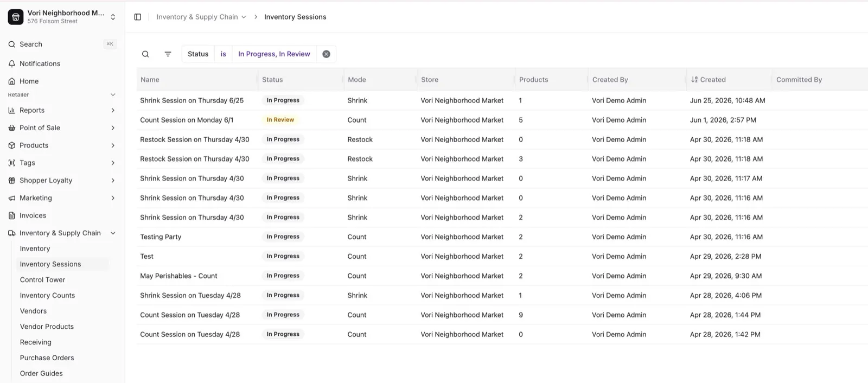Expand the Marketing submenu chevron
Image resolution: width=868 pixels, height=383 pixels.
[113, 198]
